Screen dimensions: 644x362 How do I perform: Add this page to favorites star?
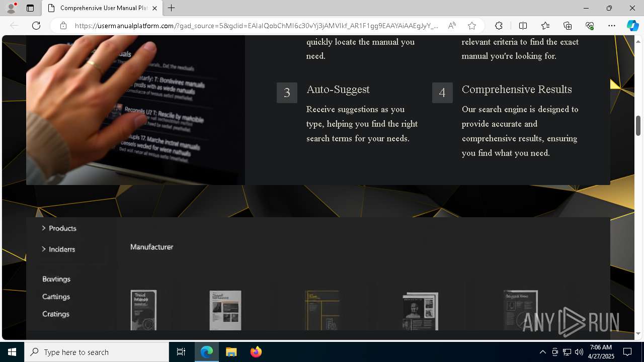tap(471, 26)
